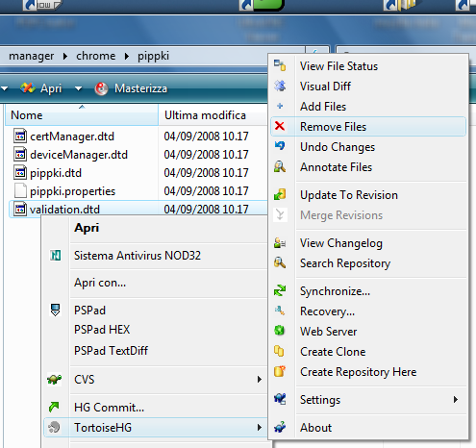This screenshot has width=476, height=448.
Task: Click the NOD32 antivirus icon
Action: tap(56, 256)
